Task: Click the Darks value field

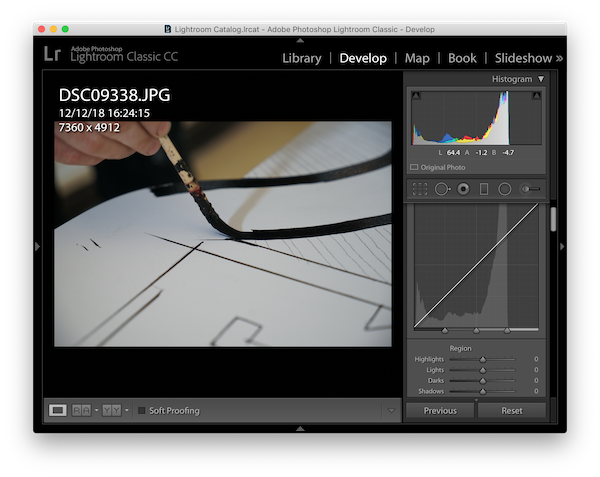Action: pos(536,381)
